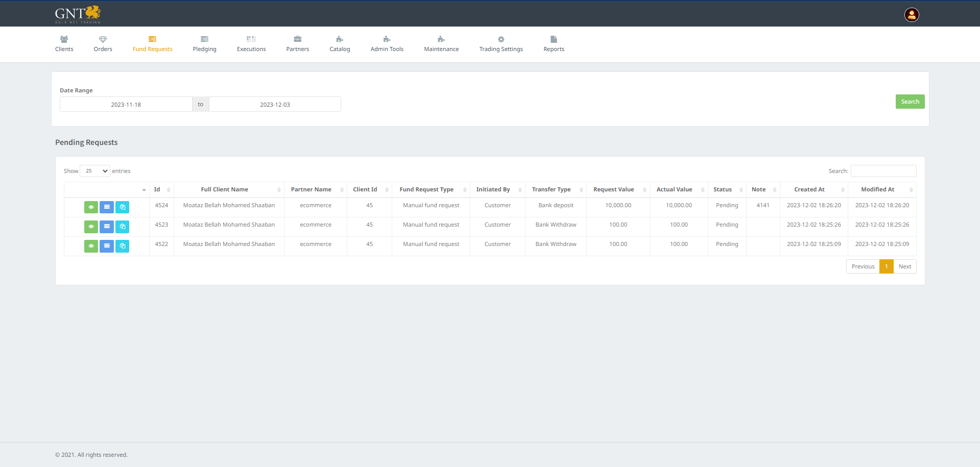This screenshot has height=467, width=980.
Task: Click the green eye icon for request 4524
Action: 91,207
